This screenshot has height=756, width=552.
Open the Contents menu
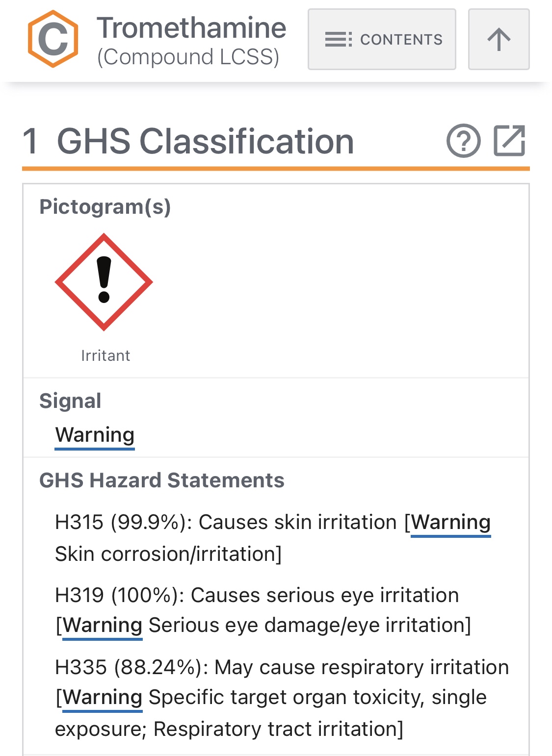click(382, 39)
